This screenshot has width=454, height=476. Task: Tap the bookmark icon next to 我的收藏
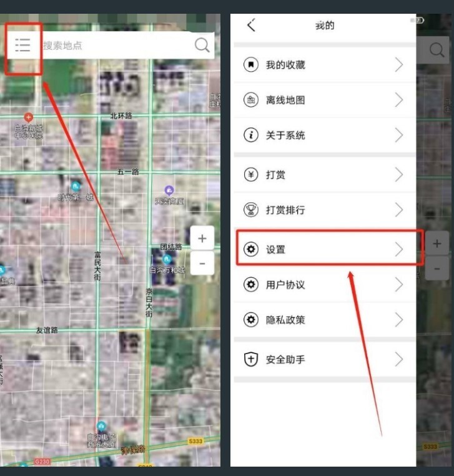point(251,65)
